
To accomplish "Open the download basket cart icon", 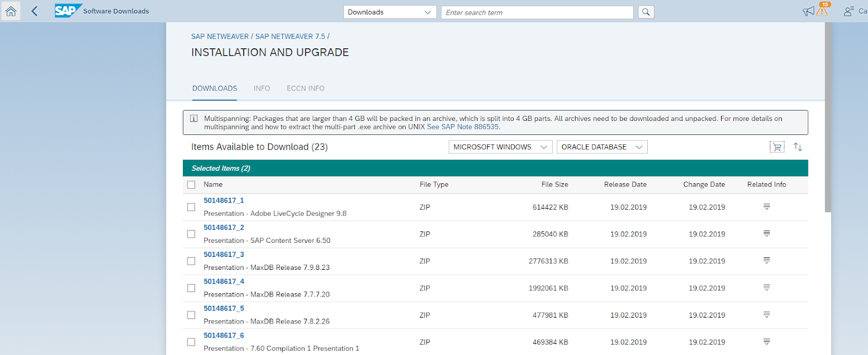I will tap(777, 147).
